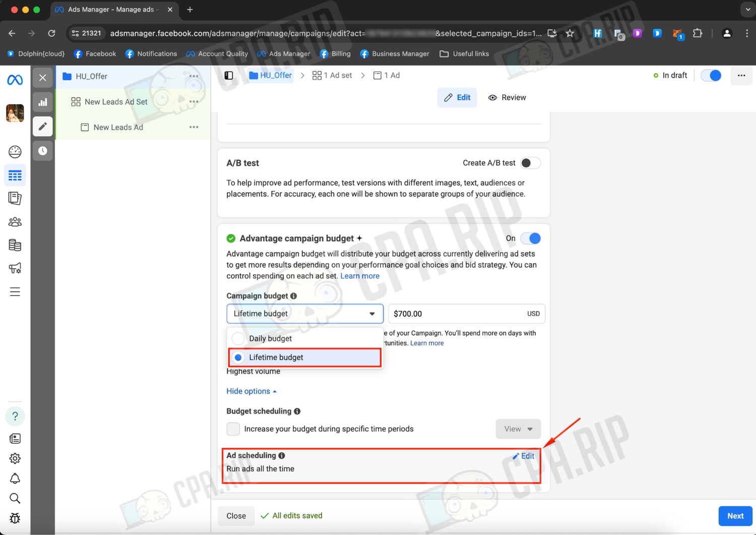The height and width of the screenshot is (535, 756).
Task: Open Settings gear icon in sidebar
Action: click(15, 458)
